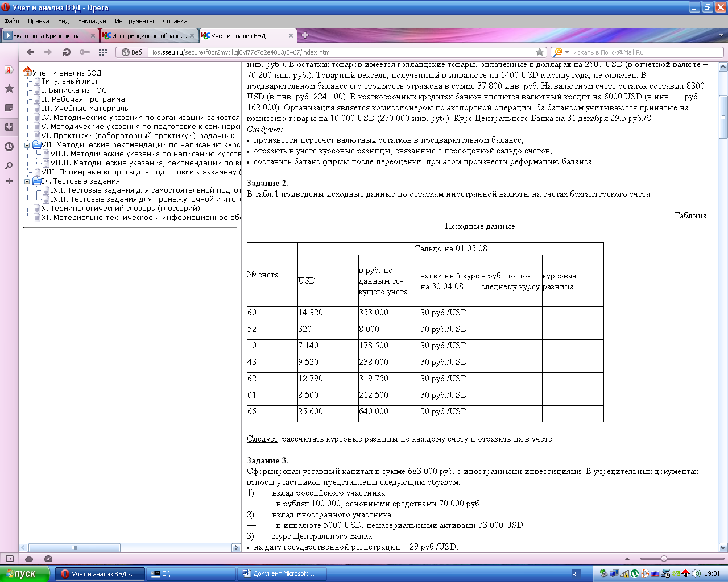
Task: Reload the current page
Action: 67,52
